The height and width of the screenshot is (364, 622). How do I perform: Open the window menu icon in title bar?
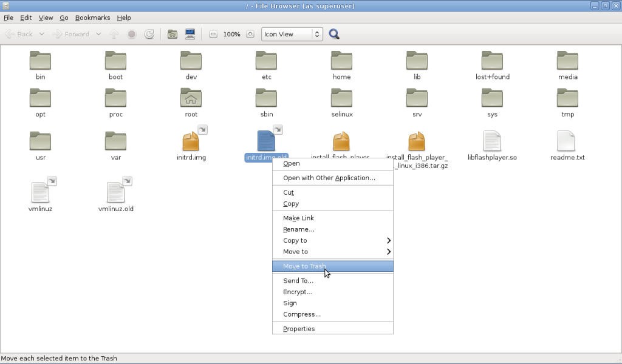pyautogui.click(x=5, y=5)
